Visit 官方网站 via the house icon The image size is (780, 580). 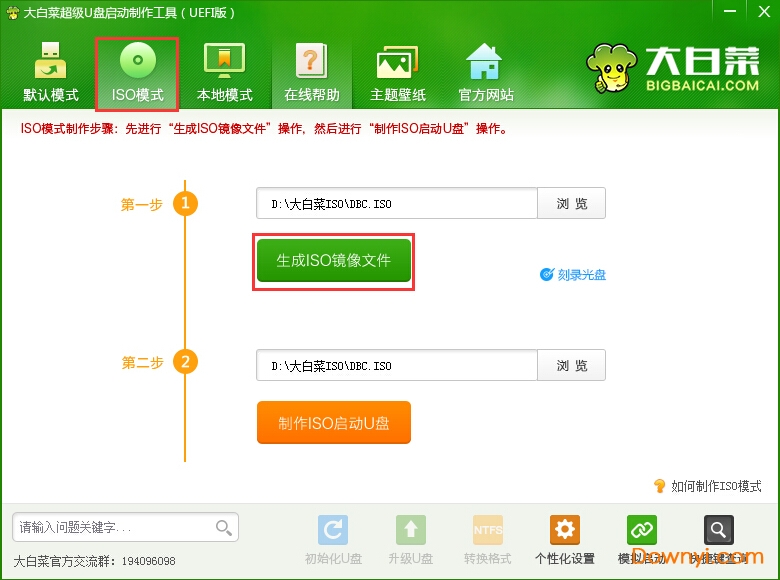pos(485,73)
